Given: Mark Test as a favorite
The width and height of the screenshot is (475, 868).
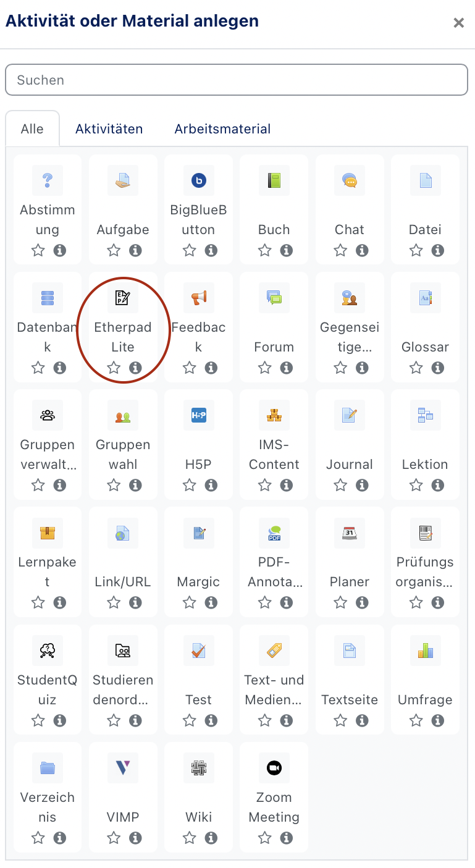Looking at the screenshot, I should click(190, 720).
